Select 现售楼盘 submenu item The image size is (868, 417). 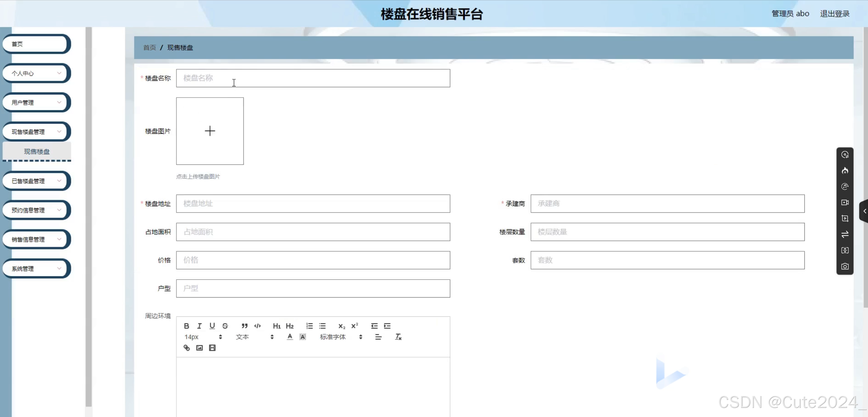(x=37, y=151)
